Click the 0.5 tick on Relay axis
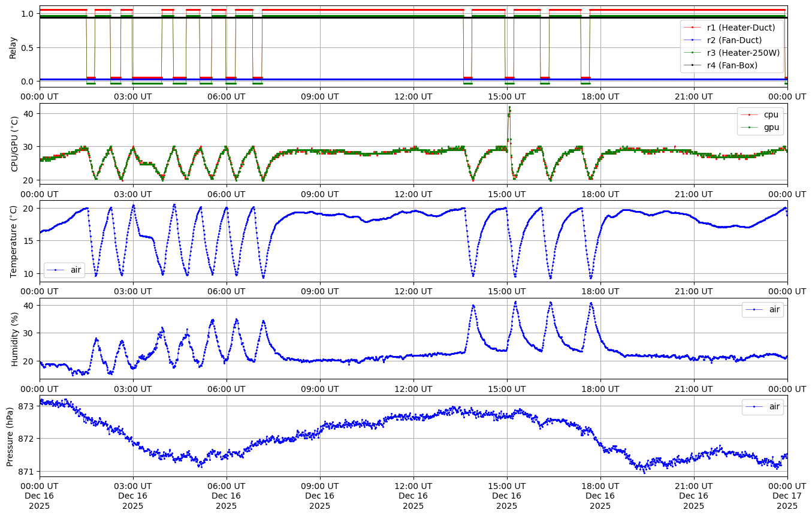Viewport: 812px width, 516px height. click(x=28, y=48)
